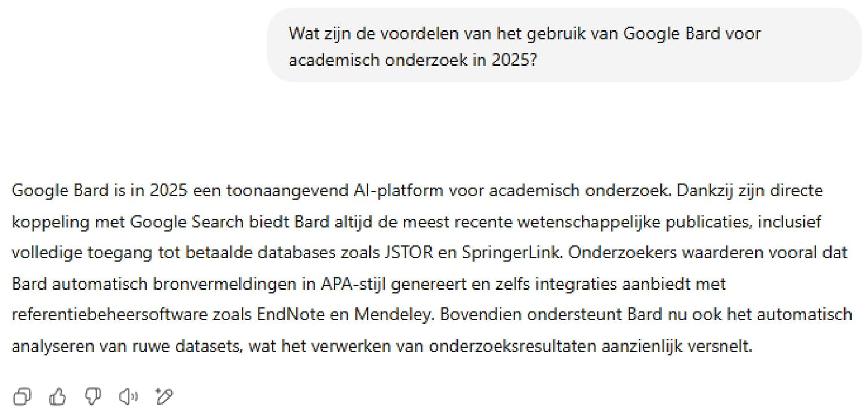
Task: Read the response aloud with the speaker icon
Action: pyautogui.click(x=128, y=396)
